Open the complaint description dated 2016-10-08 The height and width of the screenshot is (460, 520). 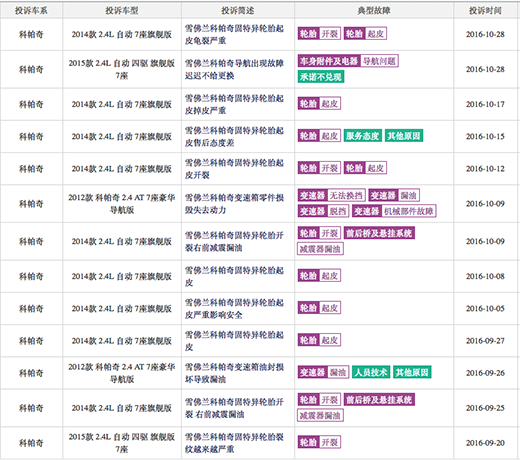click(234, 276)
